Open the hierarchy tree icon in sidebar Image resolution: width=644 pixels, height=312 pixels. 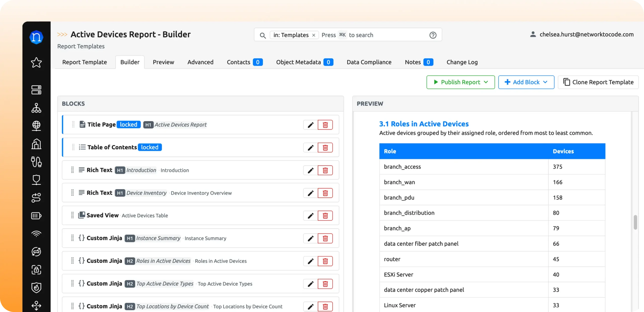pyautogui.click(x=36, y=108)
